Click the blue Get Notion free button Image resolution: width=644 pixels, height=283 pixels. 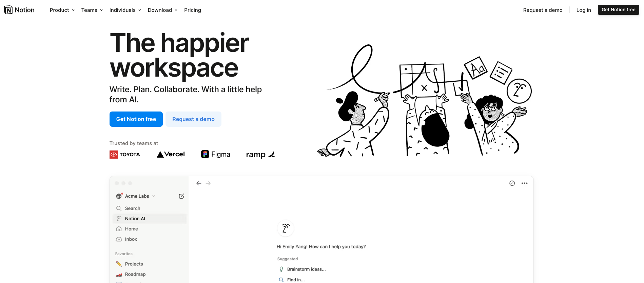click(x=136, y=119)
